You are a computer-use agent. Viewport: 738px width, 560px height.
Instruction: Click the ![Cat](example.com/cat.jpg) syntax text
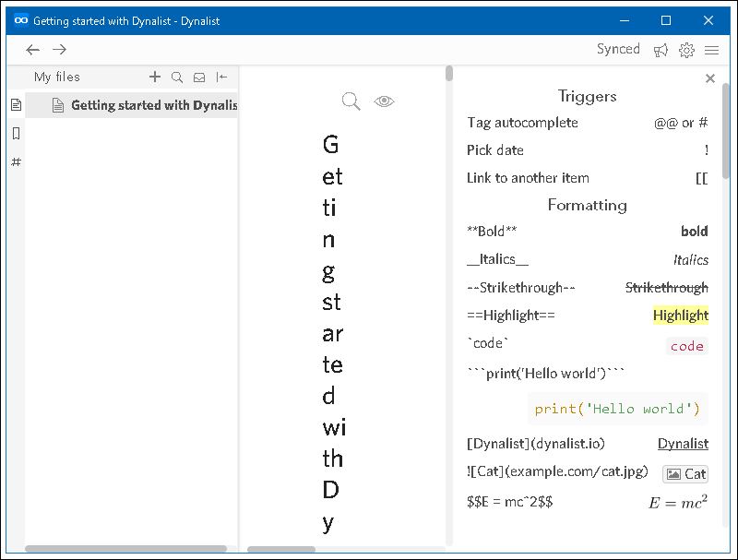pyautogui.click(x=557, y=471)
